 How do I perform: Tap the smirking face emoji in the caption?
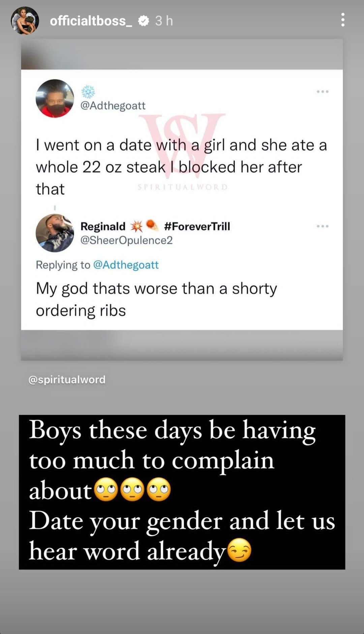pyautogui.click(x=239, y=550)
